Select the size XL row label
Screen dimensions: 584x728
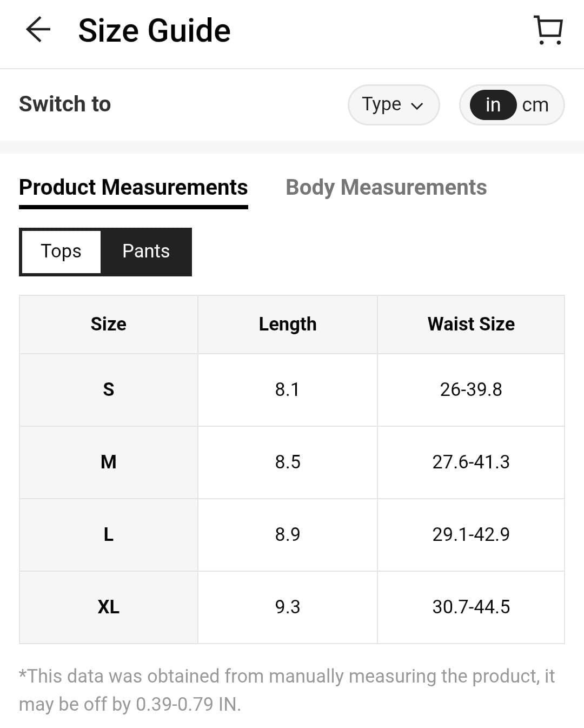[108, 607]
